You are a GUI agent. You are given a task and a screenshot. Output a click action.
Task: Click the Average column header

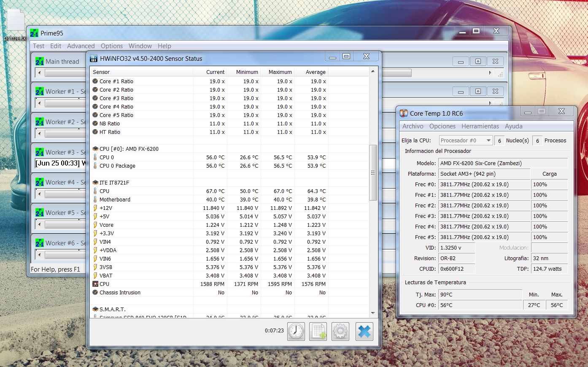311,72
